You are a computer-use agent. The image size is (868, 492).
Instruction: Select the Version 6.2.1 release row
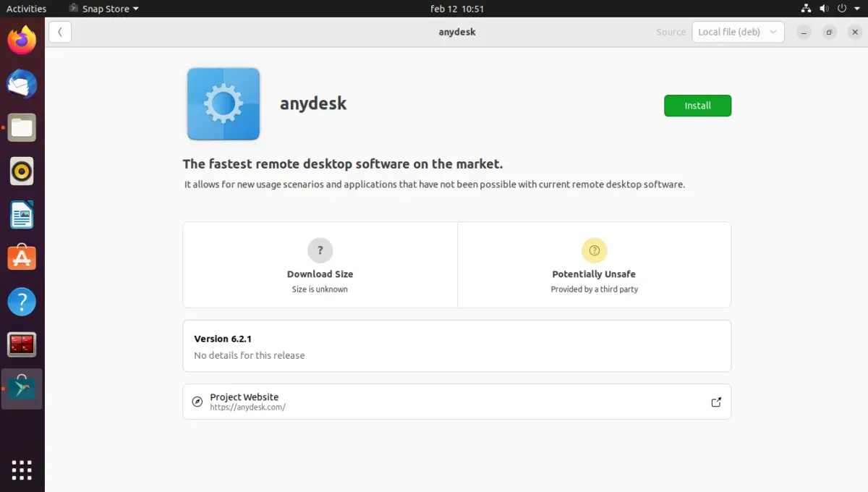point(457,346)
